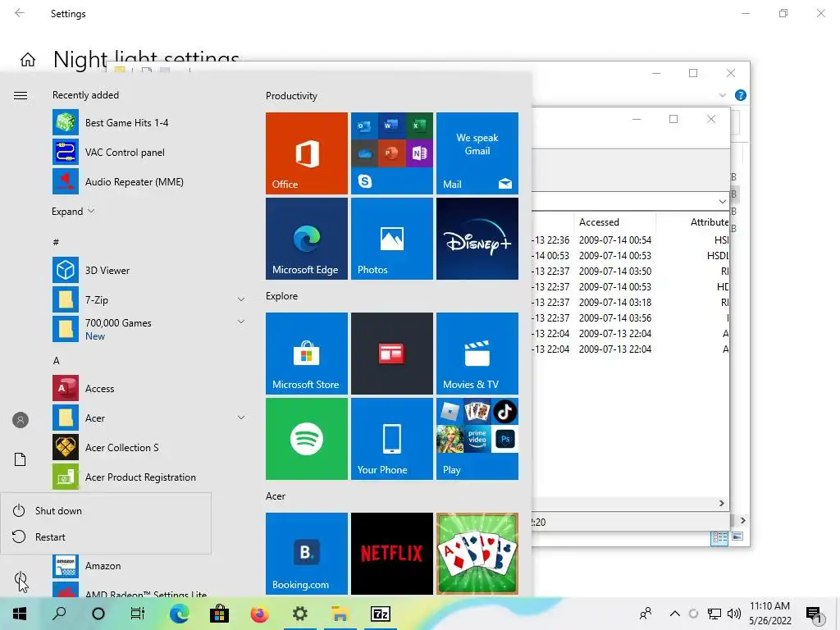Jump to the # letter group

[x=56, y=242]
